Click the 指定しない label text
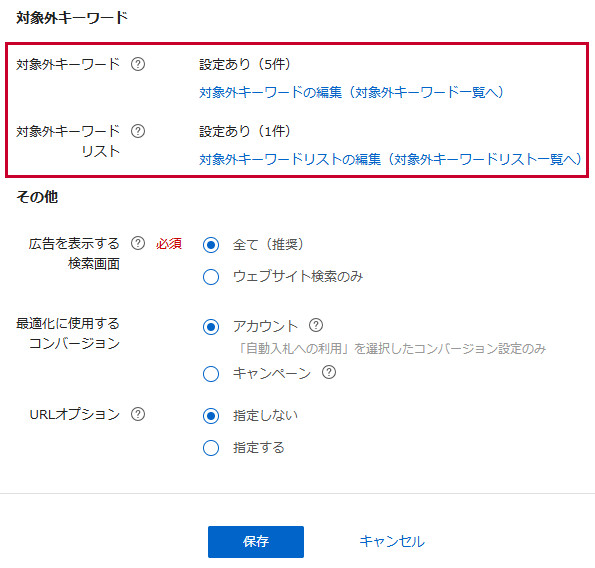 265,416
